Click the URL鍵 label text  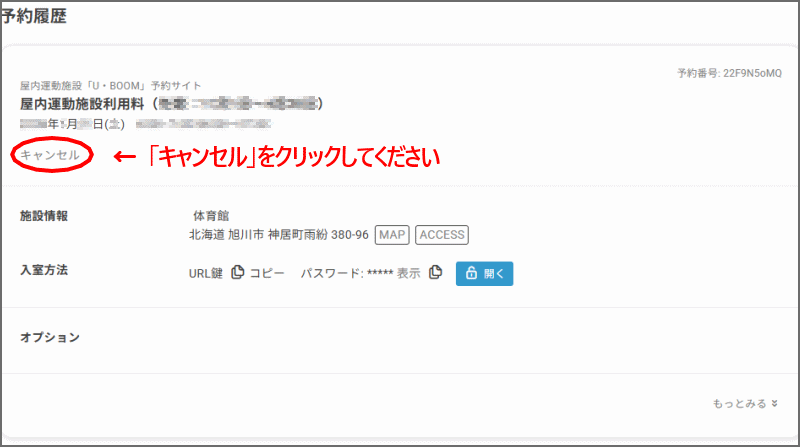coord(207,273)
